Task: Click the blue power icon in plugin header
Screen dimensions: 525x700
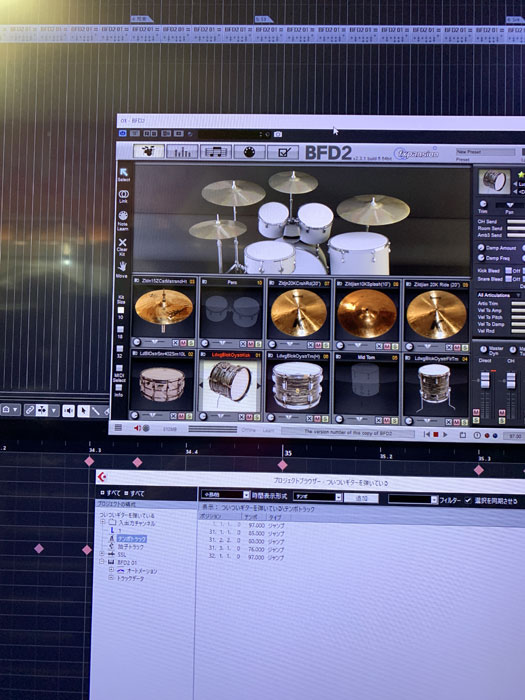Action: pos(123,133)
